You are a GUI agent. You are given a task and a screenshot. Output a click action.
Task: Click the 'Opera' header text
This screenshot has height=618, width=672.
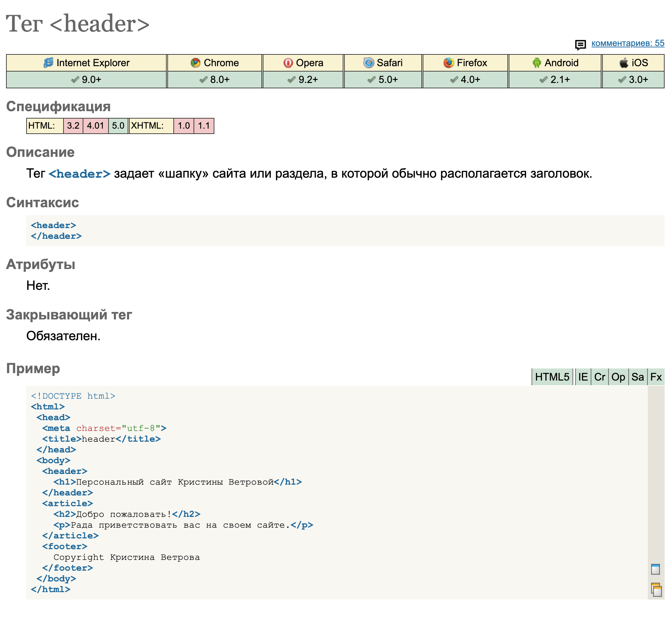tap(309, 63)
